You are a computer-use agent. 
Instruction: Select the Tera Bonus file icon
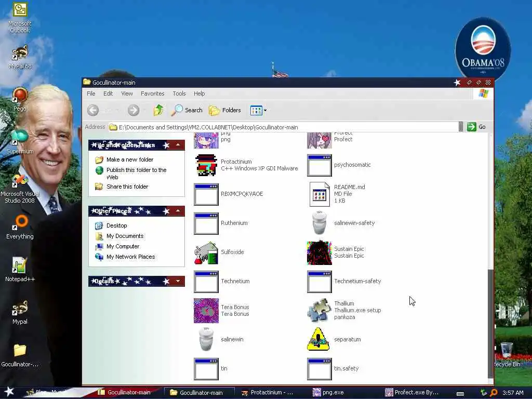tap(206, 311)
